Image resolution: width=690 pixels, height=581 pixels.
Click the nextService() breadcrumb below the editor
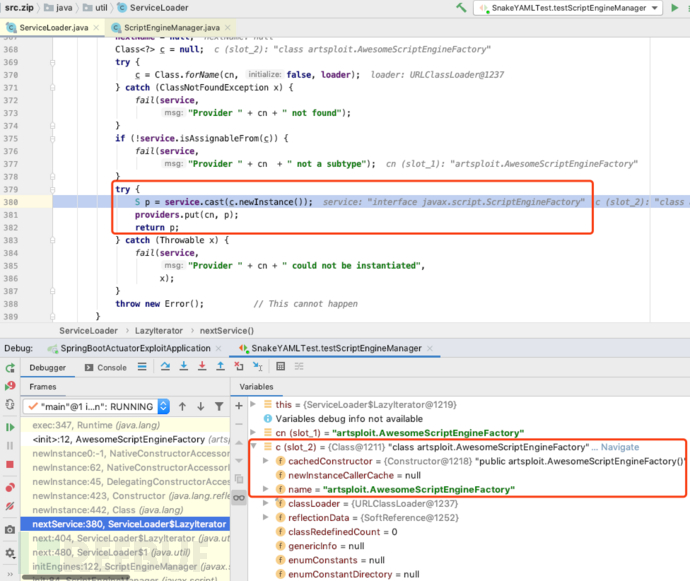tap(227, 331)
